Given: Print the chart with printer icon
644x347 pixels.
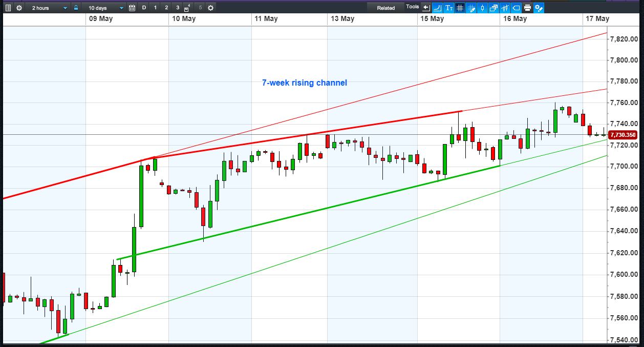Looking at the screenshot, I should (527, 8).
